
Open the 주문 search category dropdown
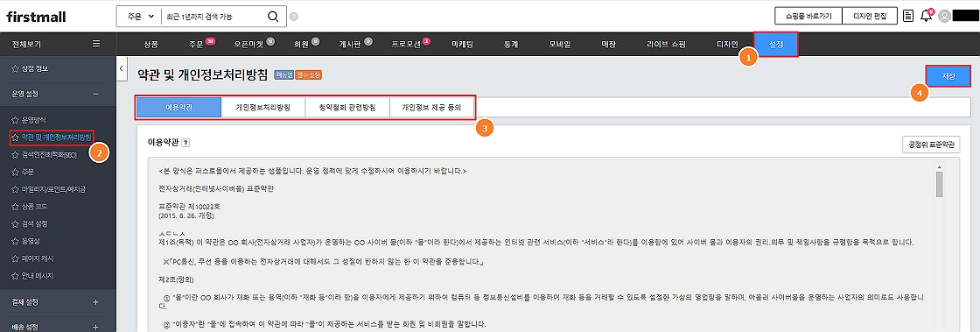(x=139, y=17)
